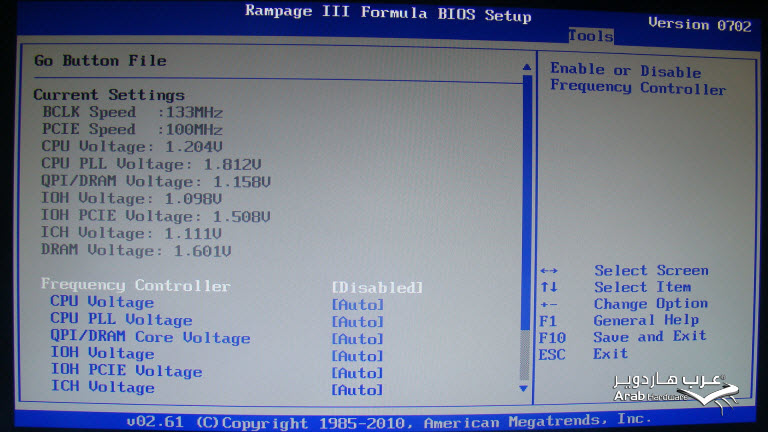Open CPU Voltage [Auto] option

357,305
